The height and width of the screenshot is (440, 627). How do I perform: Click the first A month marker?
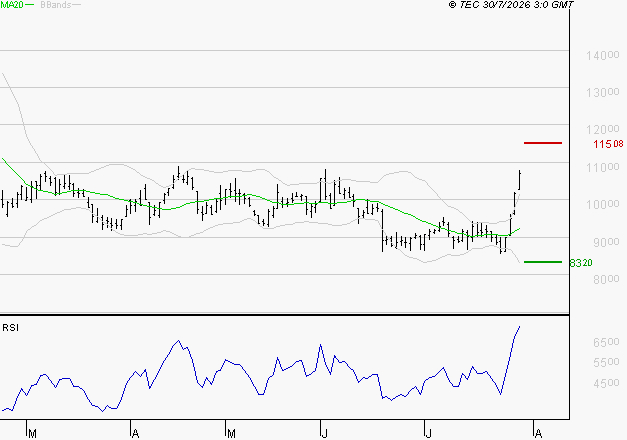[135, 433]
